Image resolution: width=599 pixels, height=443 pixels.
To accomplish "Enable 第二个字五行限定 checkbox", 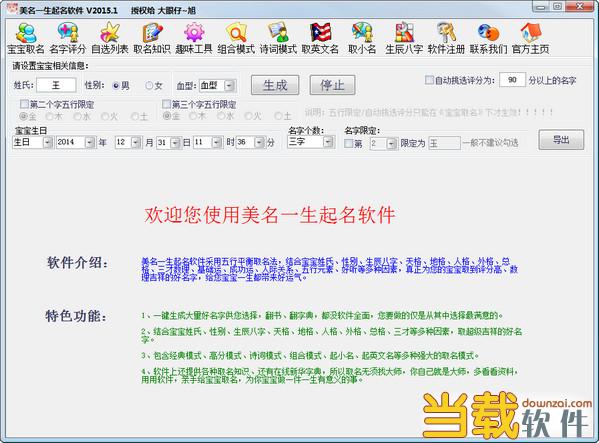I will tap(24, 104).
